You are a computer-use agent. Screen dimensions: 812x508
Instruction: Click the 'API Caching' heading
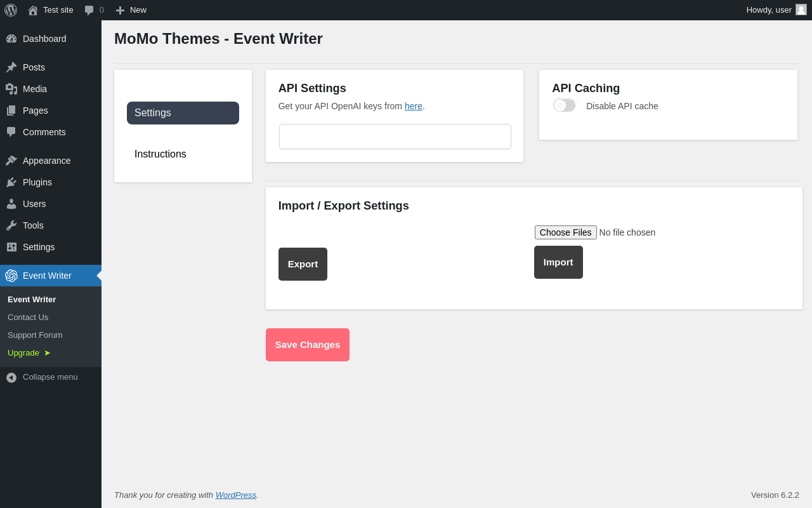click(586, 88)
